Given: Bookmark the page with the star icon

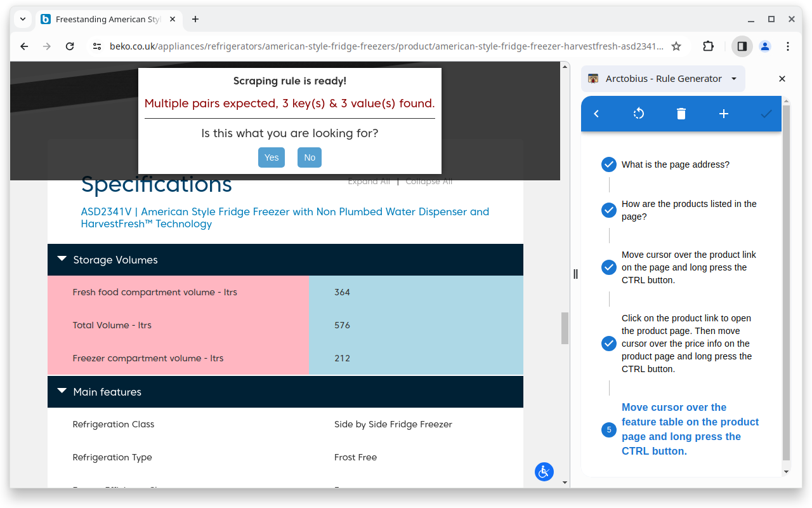Looking at the screenshot, I should click(676, 46).
